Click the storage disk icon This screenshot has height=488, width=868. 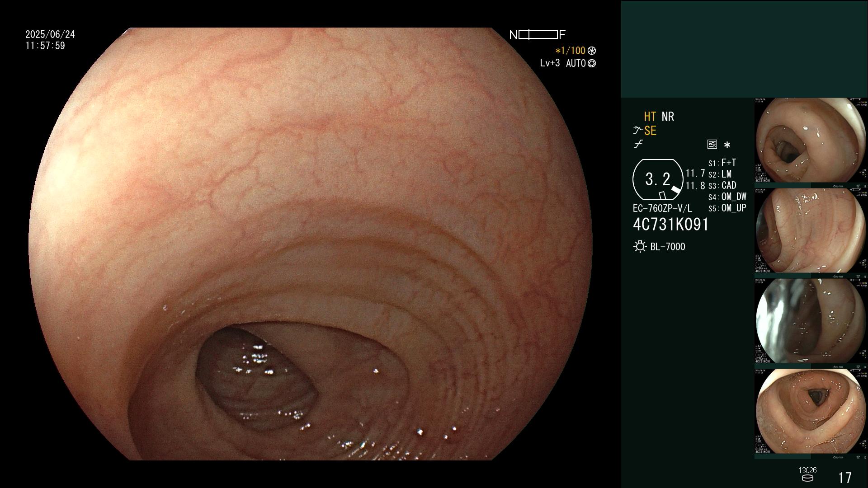pos(807,478)
